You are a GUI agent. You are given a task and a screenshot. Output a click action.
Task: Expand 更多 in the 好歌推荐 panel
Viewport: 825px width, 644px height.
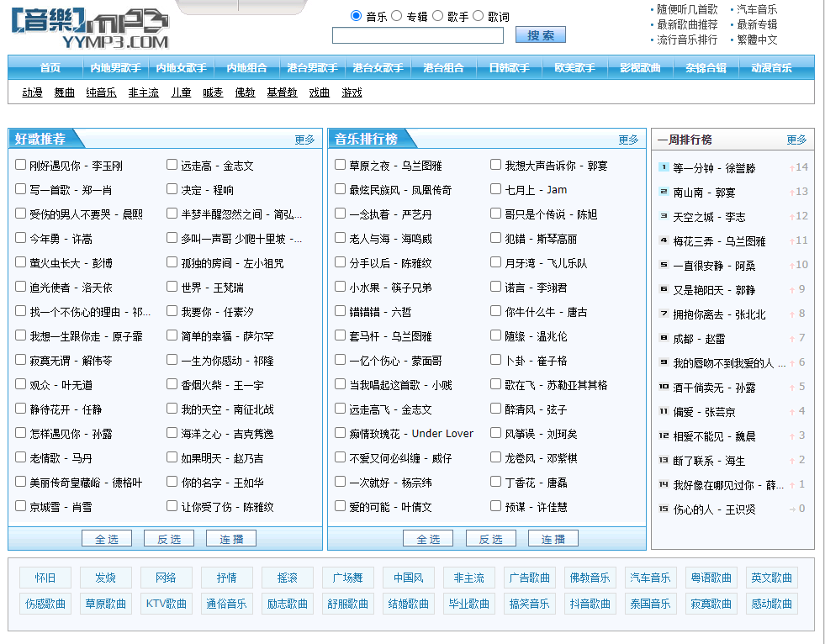click(x=304, y=140)
